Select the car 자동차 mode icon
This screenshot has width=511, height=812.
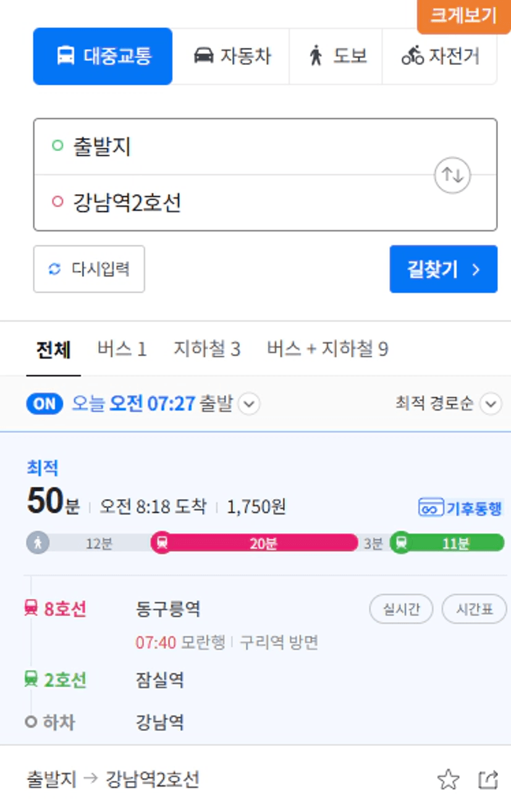coord(203,56)
